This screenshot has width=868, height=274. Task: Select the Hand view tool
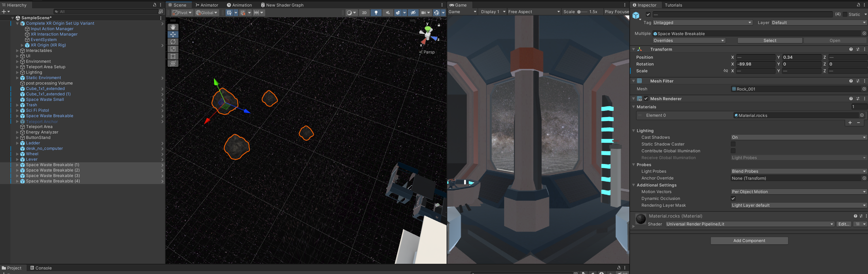(x=173, y=27)
